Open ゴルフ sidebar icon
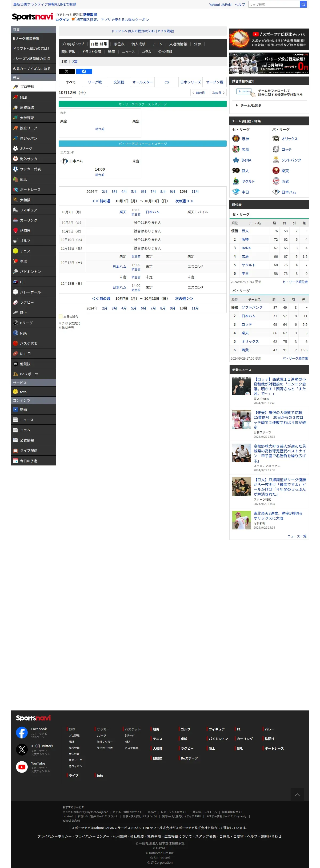This screenshot has width=320, height=868. pyautogui.click(x=15, y=240)
